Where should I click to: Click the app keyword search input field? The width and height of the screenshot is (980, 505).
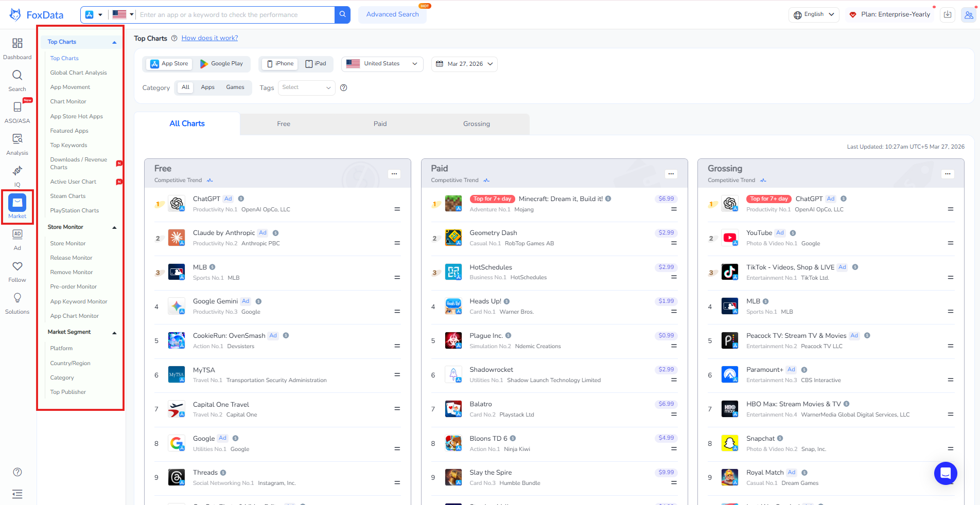(235, 15)
